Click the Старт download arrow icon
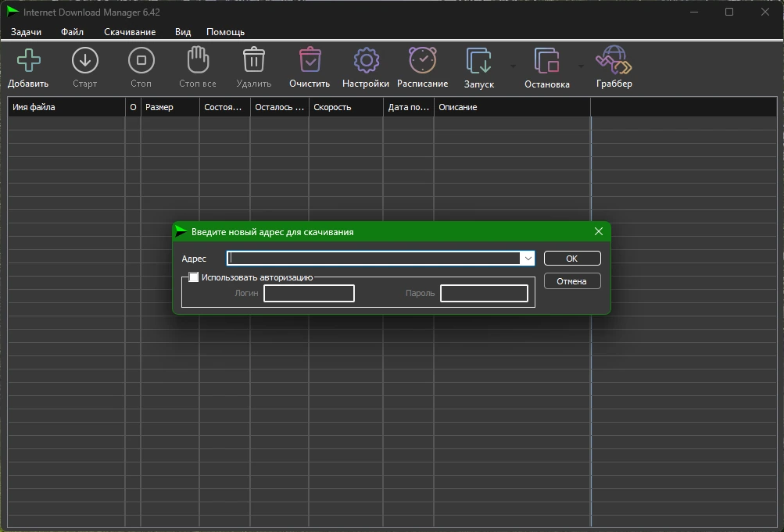This screenshot has width=784, height=532. tap(85, 60)
